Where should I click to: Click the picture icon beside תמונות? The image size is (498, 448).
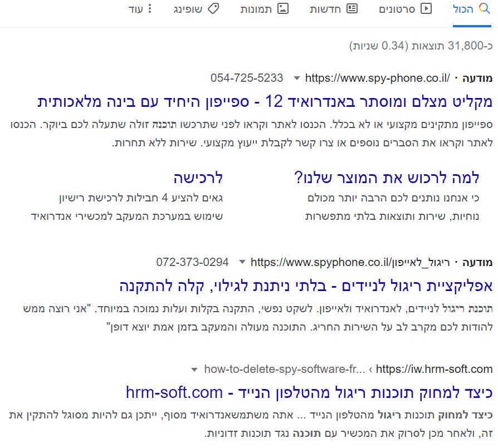[282, 8]
